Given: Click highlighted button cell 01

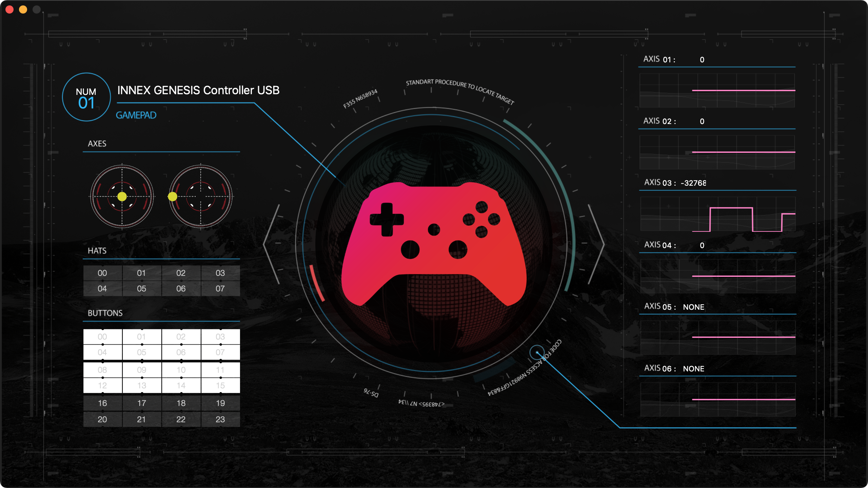Looking at the screenshot, I should tap(142, 337).
